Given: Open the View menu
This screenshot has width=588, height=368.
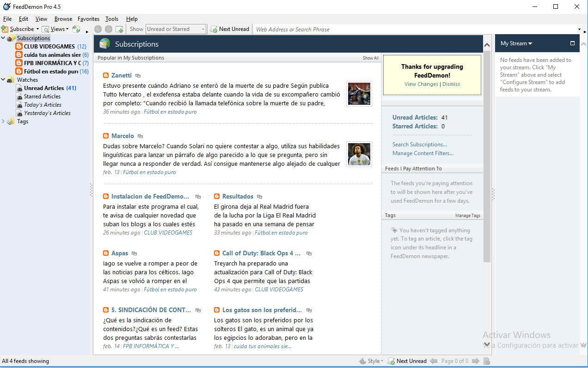Looking at the screenshot, I should (42, 19).
